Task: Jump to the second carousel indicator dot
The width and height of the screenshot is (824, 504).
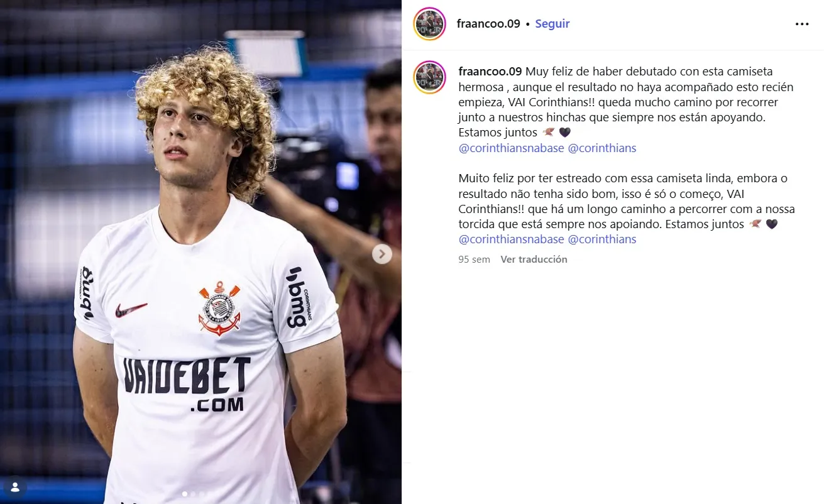Action: 193,494
